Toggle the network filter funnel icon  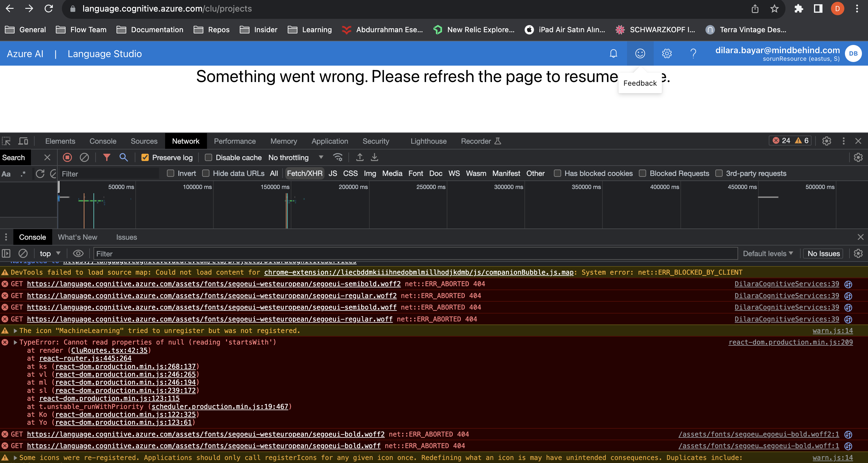tap(107, 157)
